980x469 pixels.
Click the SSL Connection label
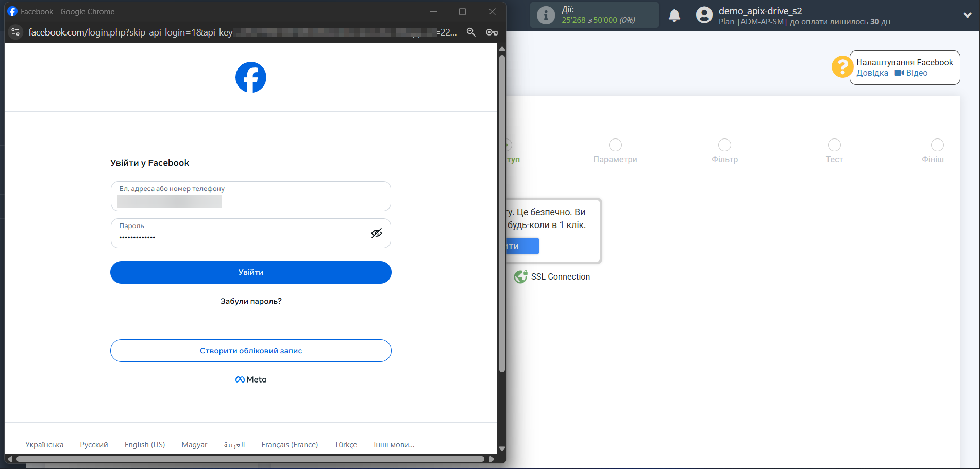pos(561,276)
